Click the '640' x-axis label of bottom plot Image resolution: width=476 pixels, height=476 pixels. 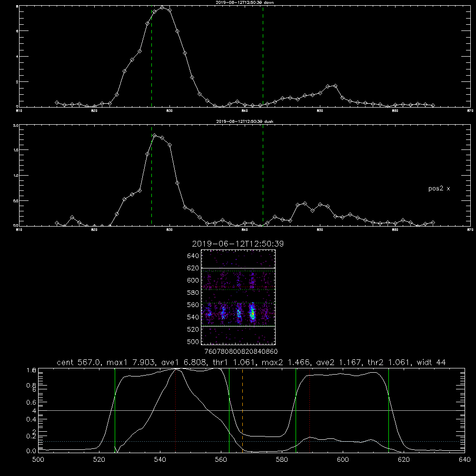465,460
